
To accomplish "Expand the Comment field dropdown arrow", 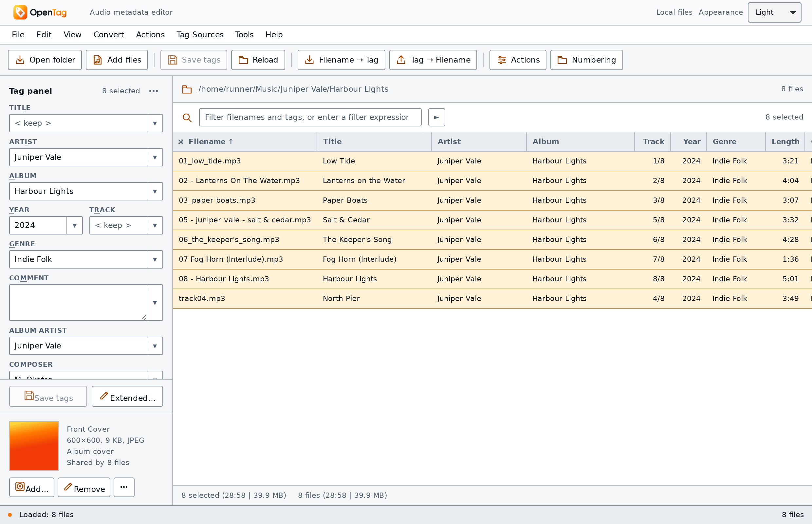I will pos(155,303).
